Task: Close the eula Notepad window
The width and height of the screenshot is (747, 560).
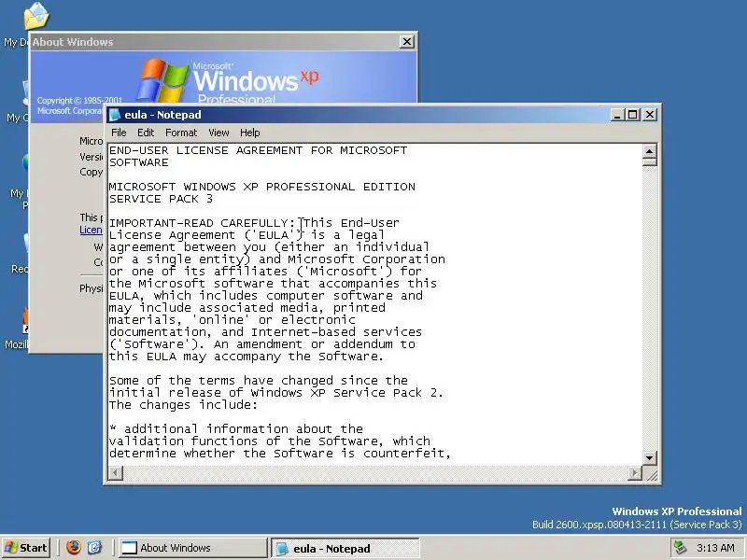Action: pos(650,115)
